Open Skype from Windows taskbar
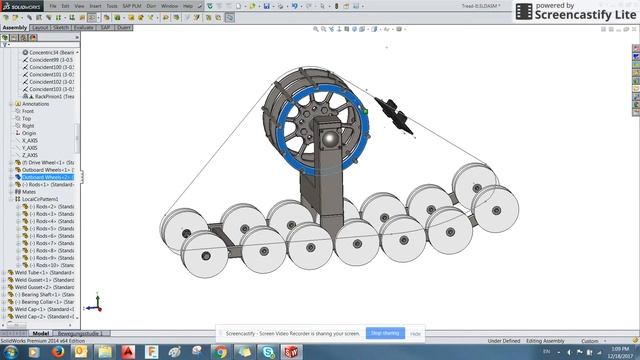This screenshot has height=360, width=640. (x=268, y=352)
